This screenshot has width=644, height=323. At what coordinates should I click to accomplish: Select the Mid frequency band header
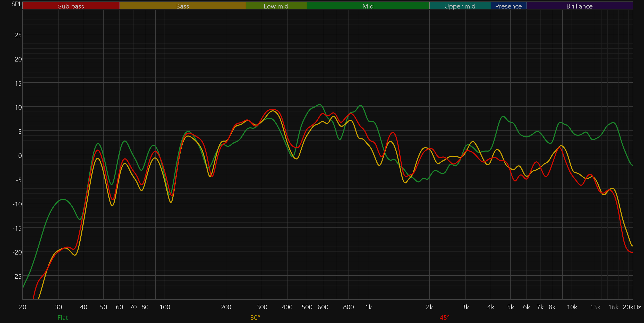(368, 6)
